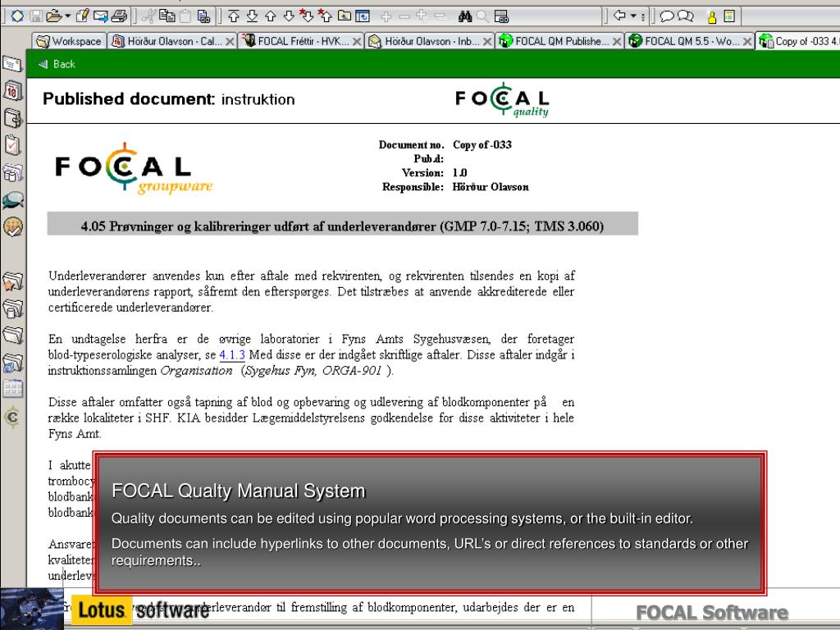The image size is (840, 630).
Task: Select the Copy of -033 tab
Action: click(798, 41)
